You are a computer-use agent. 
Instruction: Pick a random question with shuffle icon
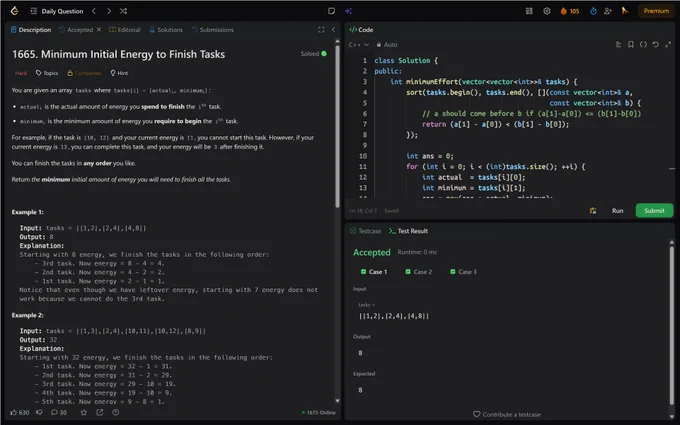click(123, 11)
